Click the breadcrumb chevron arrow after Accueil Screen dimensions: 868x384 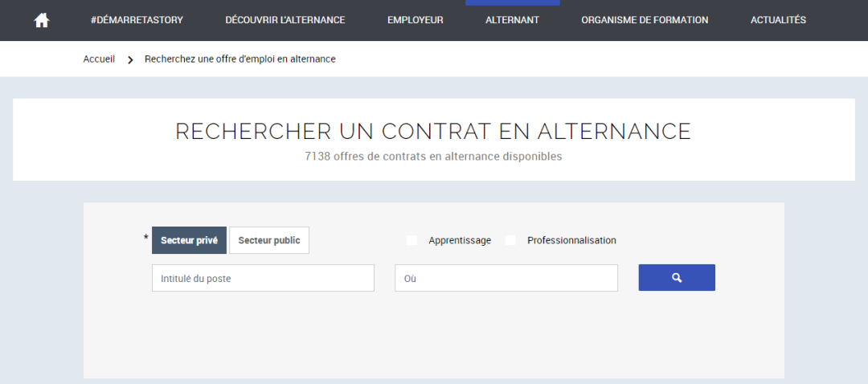[130, 59]
